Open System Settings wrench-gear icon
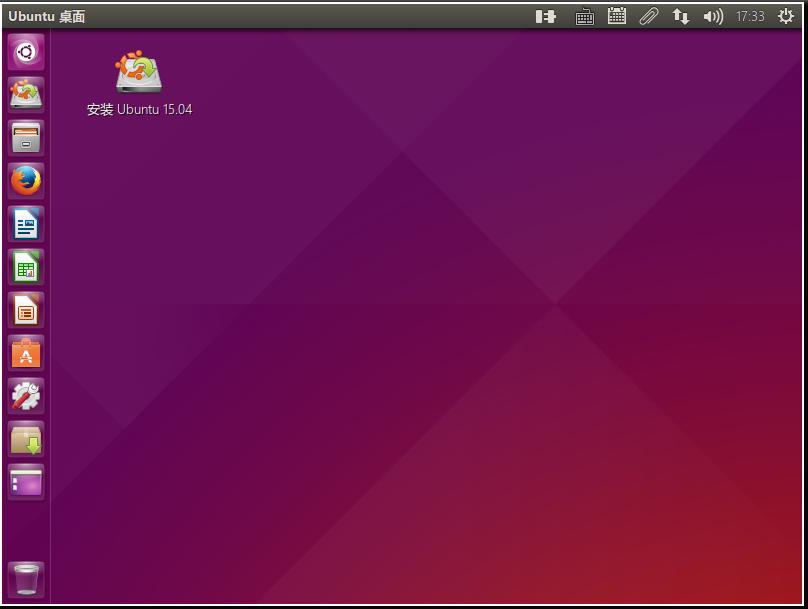808x609 pixels. 26,396
